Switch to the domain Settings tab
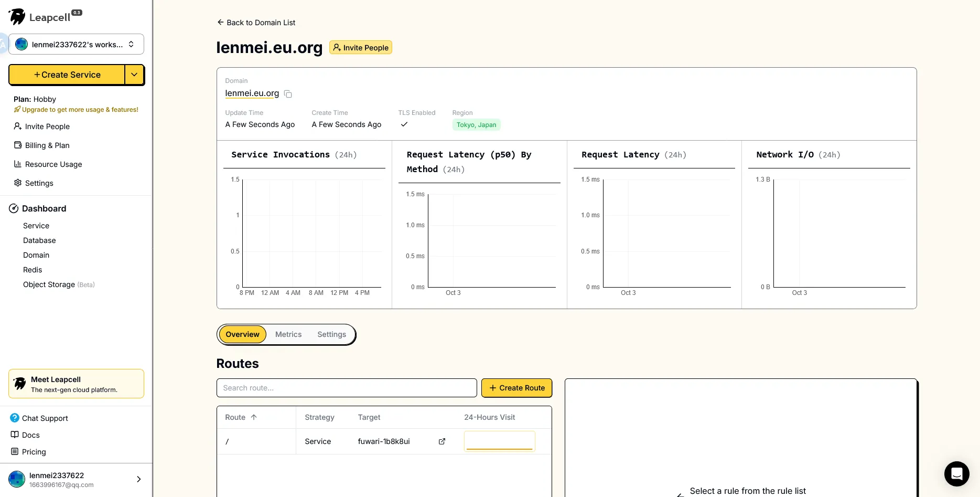The image size is (980, 497). coord(331,334)
